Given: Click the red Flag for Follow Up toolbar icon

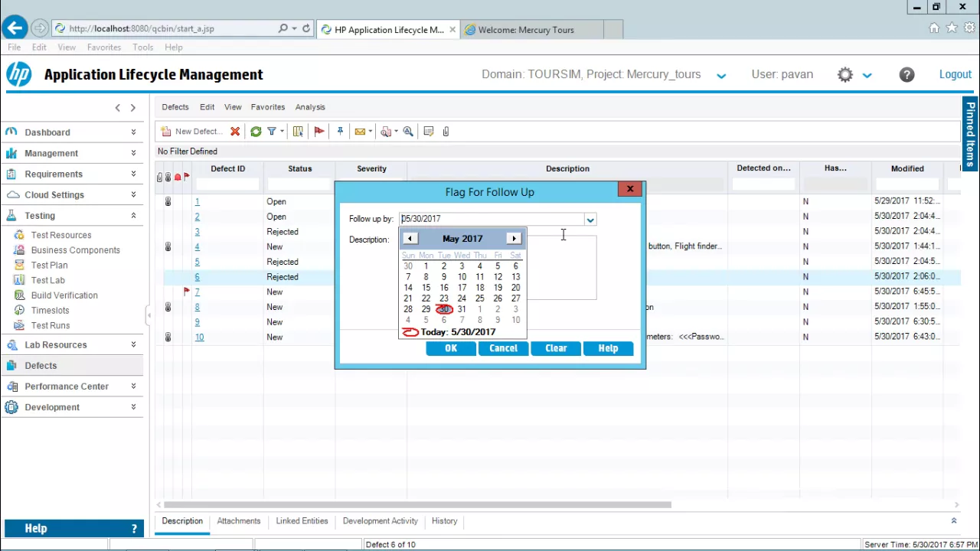Looking at the screenshot, I should click(319, 132).
